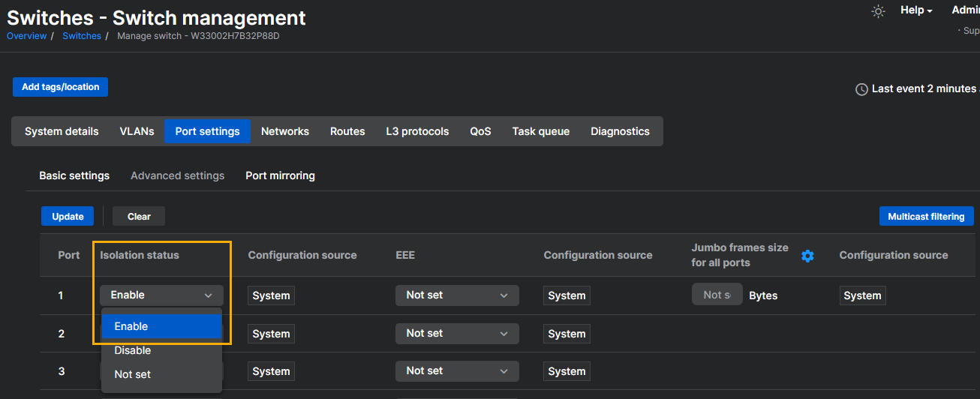Expand the port 1 EEE dropdown
980x399 pixels.
click(457, 295)
